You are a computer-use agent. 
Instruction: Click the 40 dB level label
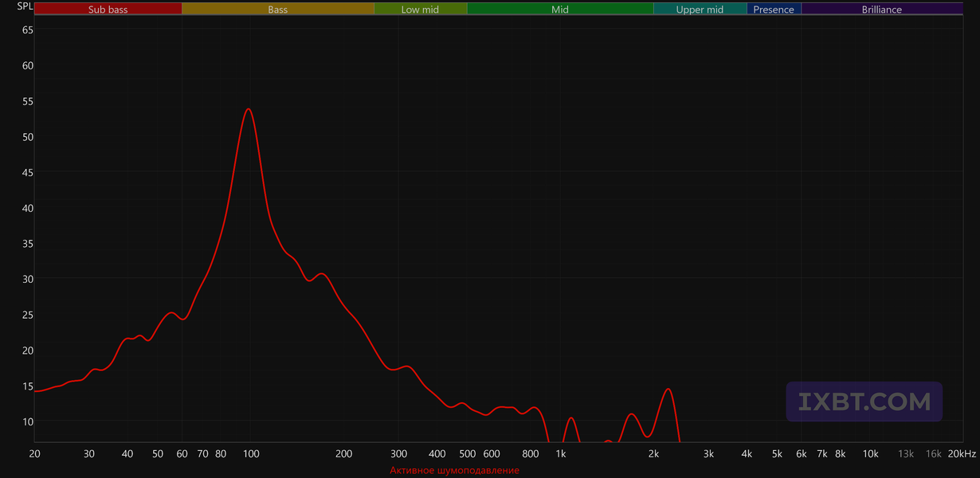[28, 208]
